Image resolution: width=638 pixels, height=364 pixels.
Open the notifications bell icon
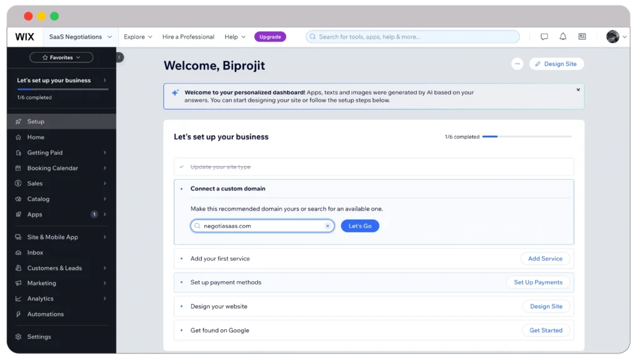coord(563,37)
